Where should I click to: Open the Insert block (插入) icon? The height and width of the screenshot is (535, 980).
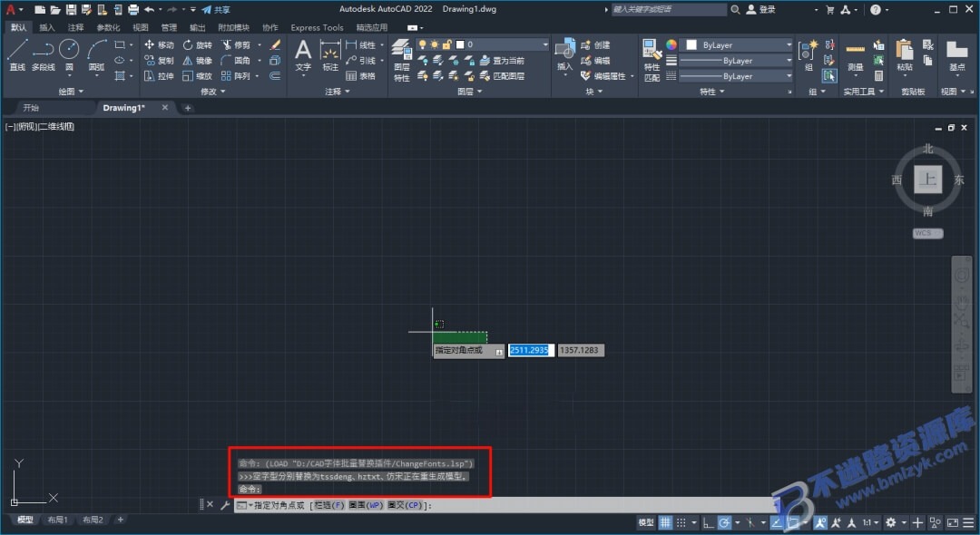pos(565,54)
